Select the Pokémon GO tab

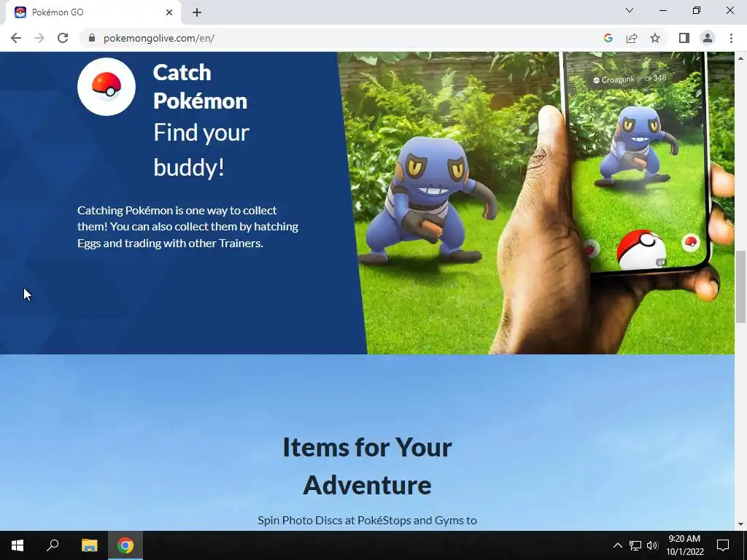[x=93, y=12]
